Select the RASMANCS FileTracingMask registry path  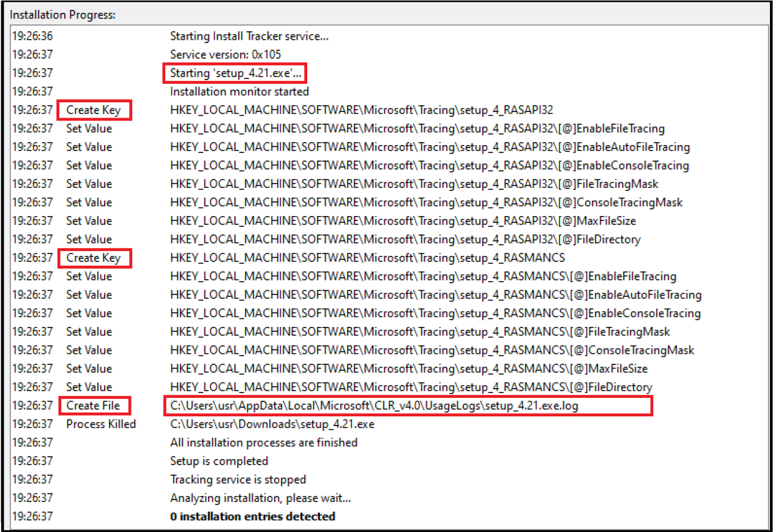[420, 332]
